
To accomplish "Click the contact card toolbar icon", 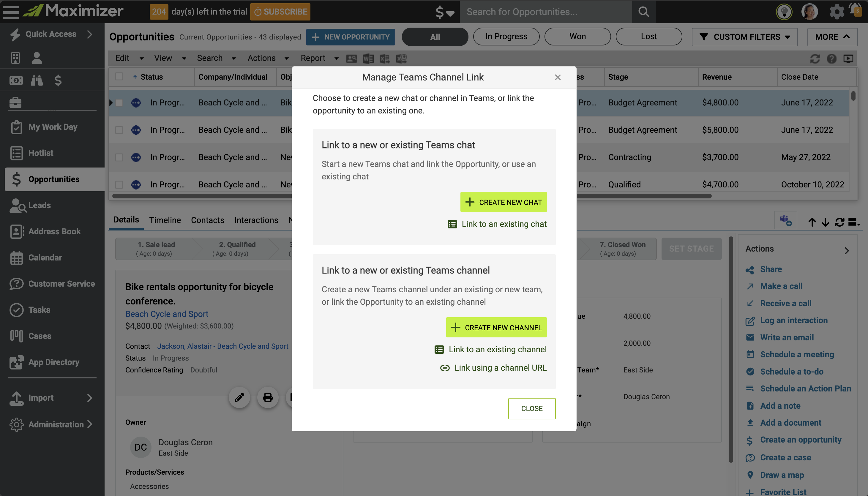I will (x=351, y=59).
